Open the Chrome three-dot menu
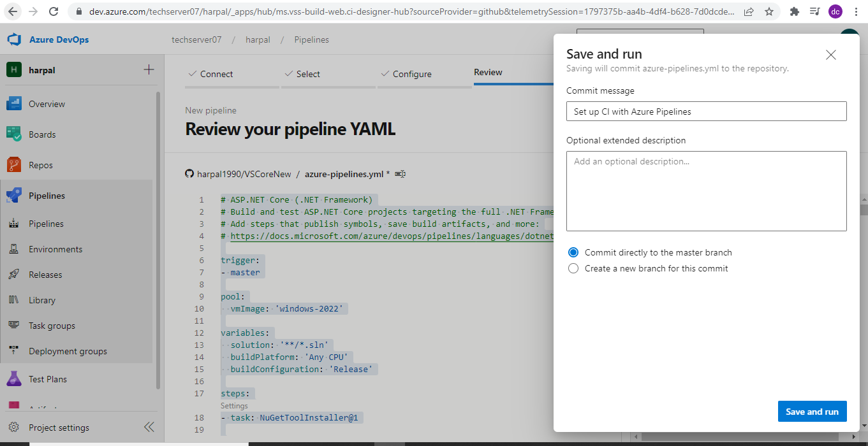The width and height of the screenshot is (868, 446). tap(856, 11)
